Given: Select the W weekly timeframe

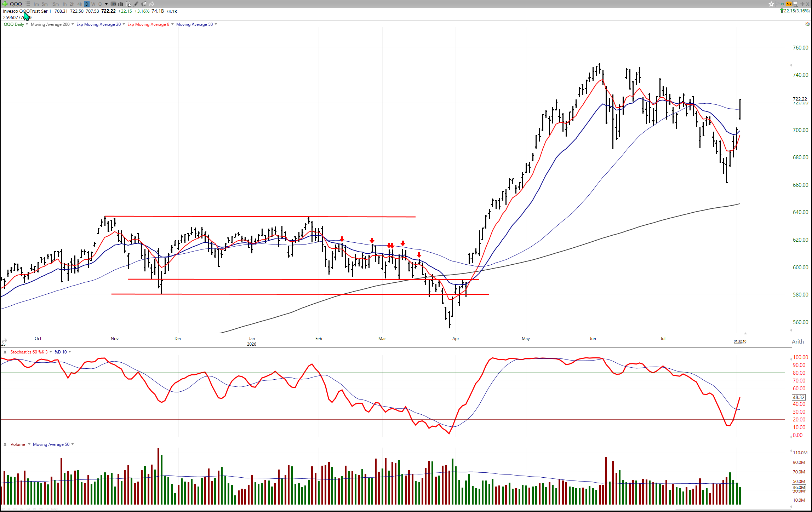Looking at the screenshot, I should pyautogui.click(x=93, y=4).
